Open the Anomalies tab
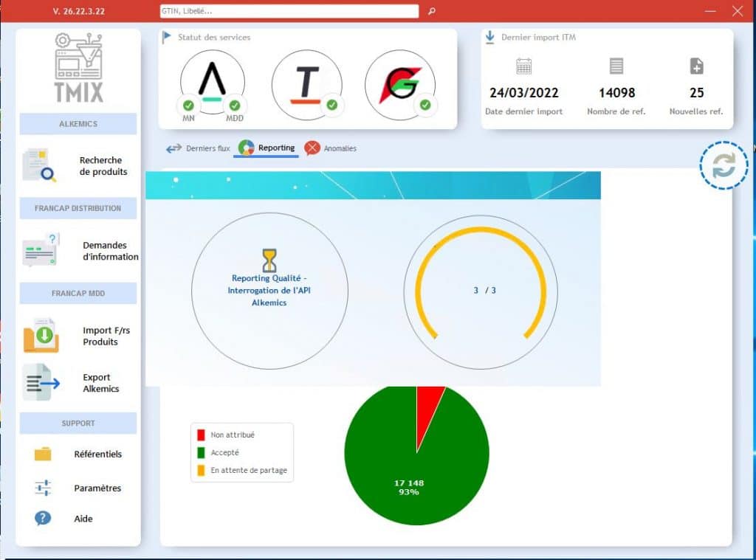Screen dimensions: 756x560 pyautogui.click(x=330, y=148)
